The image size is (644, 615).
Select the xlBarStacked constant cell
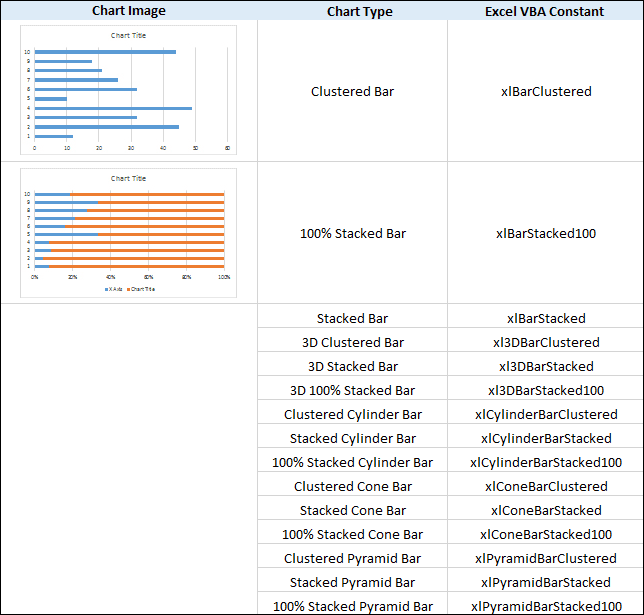point(546,318)
